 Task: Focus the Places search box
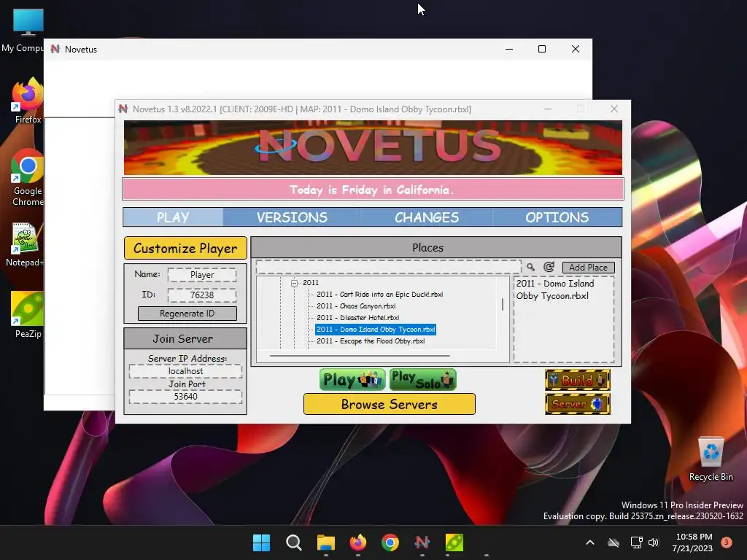click(388, 267)
